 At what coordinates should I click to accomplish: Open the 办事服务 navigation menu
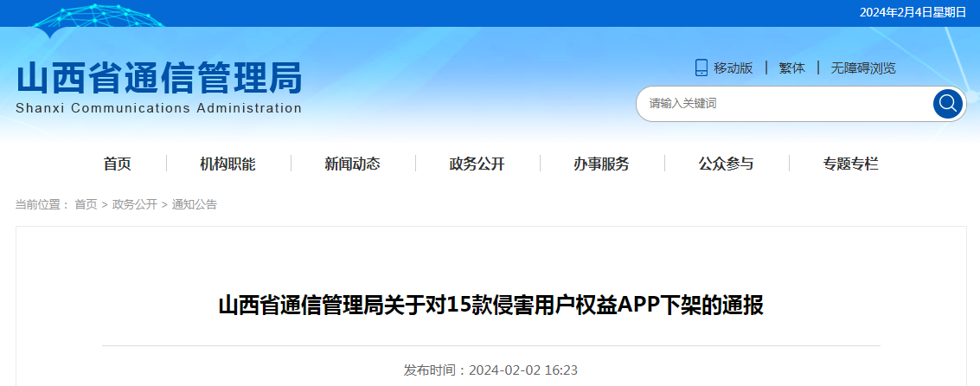(601, 164)
